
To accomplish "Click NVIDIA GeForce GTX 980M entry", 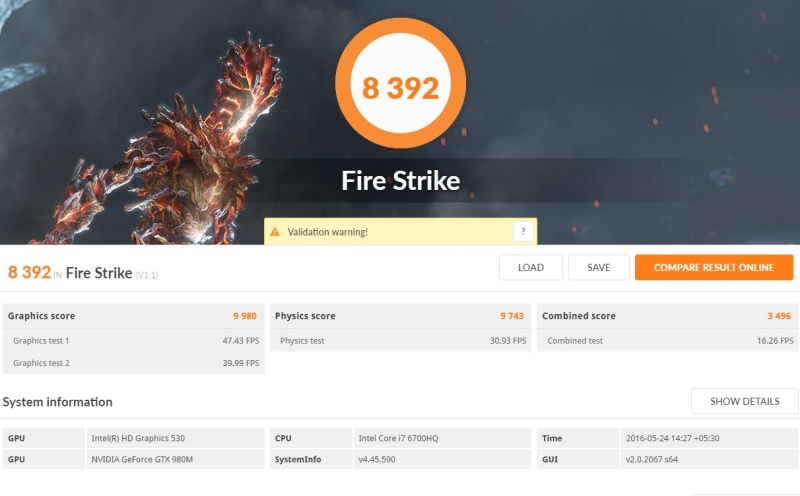I will point(142,459).
